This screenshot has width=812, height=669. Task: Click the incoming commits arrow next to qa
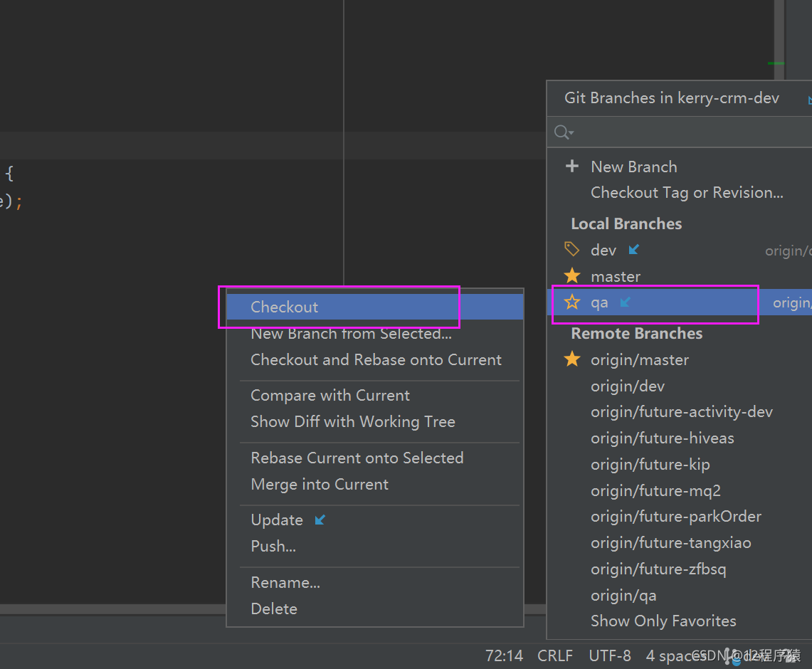point(626,302)
